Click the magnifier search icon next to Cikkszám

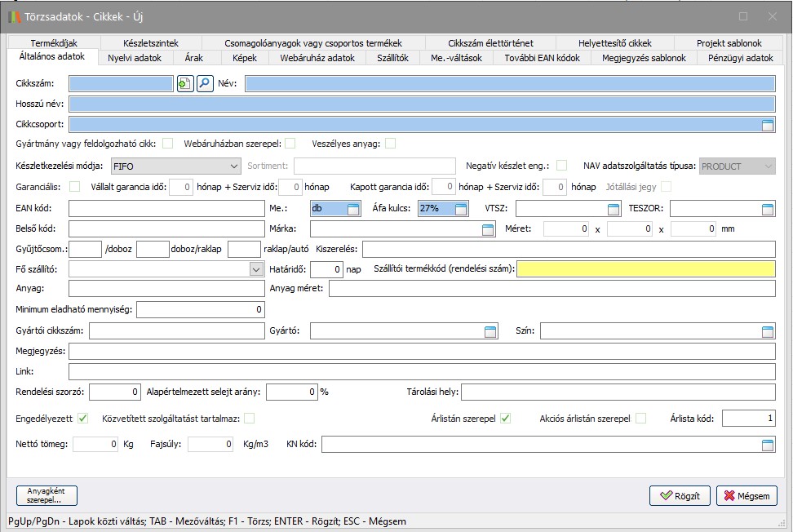click(x=205, y=83)
